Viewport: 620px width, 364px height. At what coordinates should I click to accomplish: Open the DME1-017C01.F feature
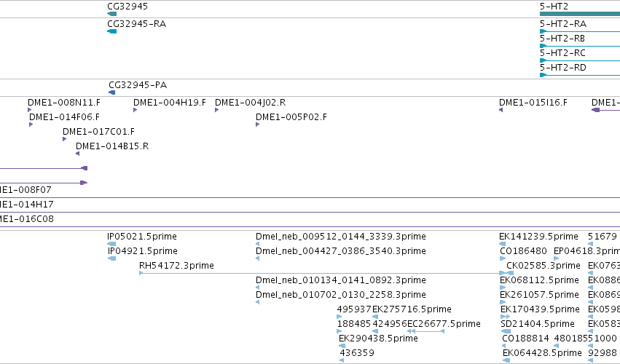tap(98, 131)
